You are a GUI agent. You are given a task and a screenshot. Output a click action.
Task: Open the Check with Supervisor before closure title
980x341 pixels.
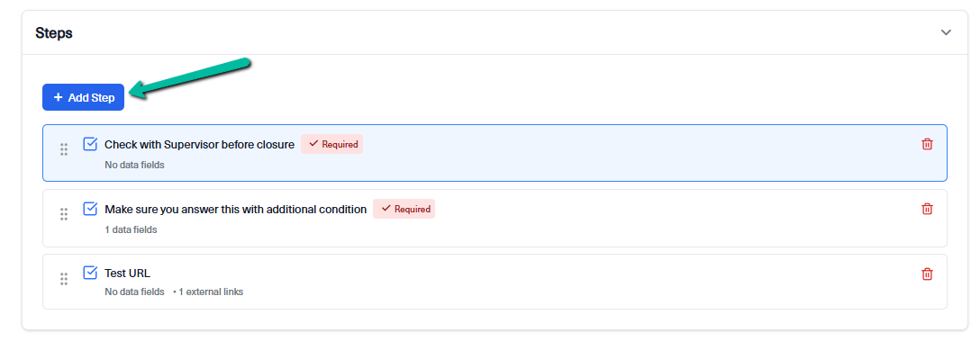199,144
